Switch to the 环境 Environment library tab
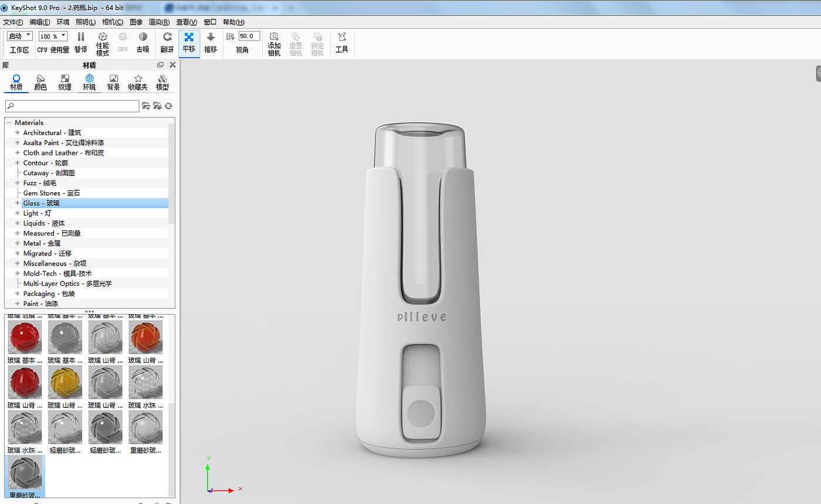Screen dimensions: 821x504 pyautogui.click(x=89, y=82)
